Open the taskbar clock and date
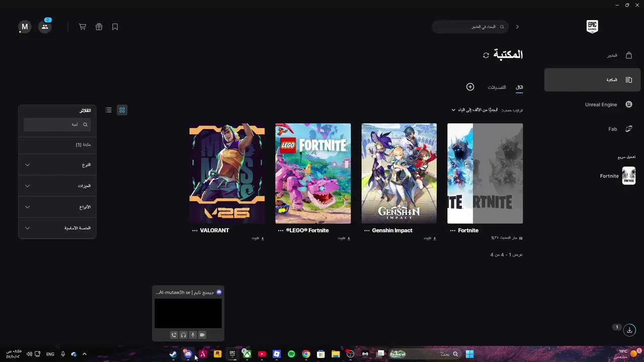 [14, 354]
